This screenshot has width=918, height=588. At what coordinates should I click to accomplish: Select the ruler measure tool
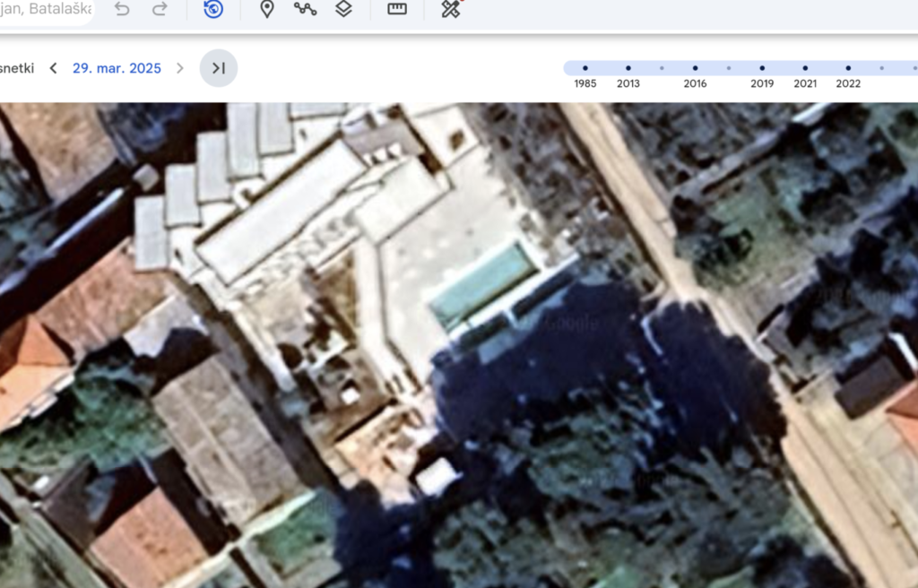tap(397, 9)
